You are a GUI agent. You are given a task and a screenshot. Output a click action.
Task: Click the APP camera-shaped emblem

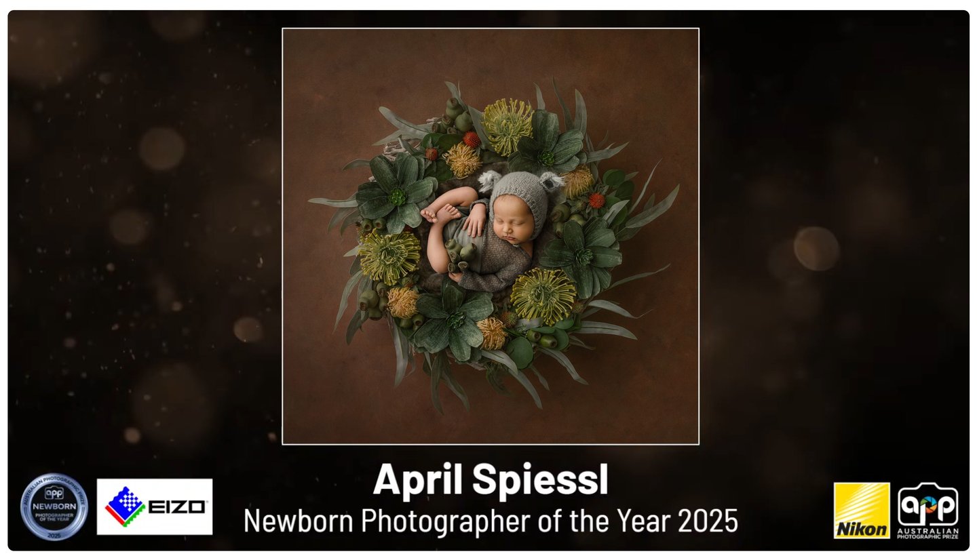[928, 504]
